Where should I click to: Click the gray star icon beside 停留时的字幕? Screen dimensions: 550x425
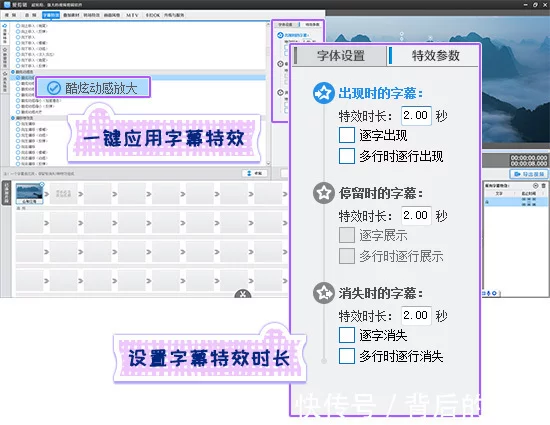coord(323,193)
